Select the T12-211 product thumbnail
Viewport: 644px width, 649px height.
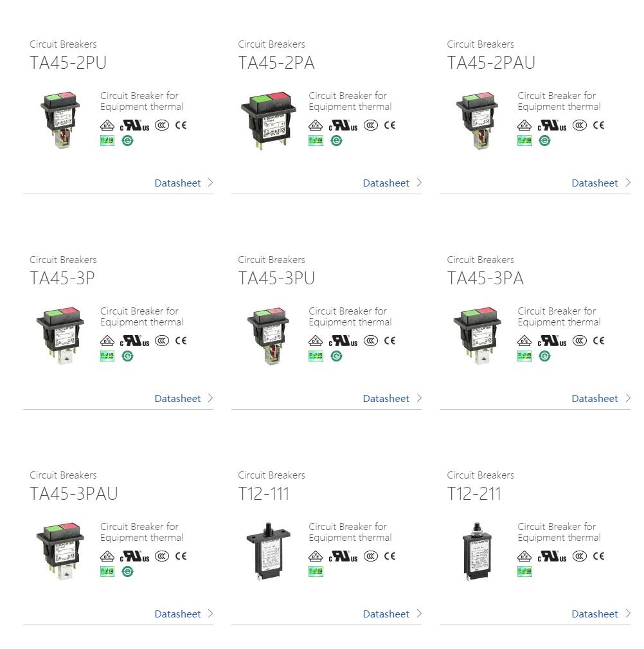477,551
